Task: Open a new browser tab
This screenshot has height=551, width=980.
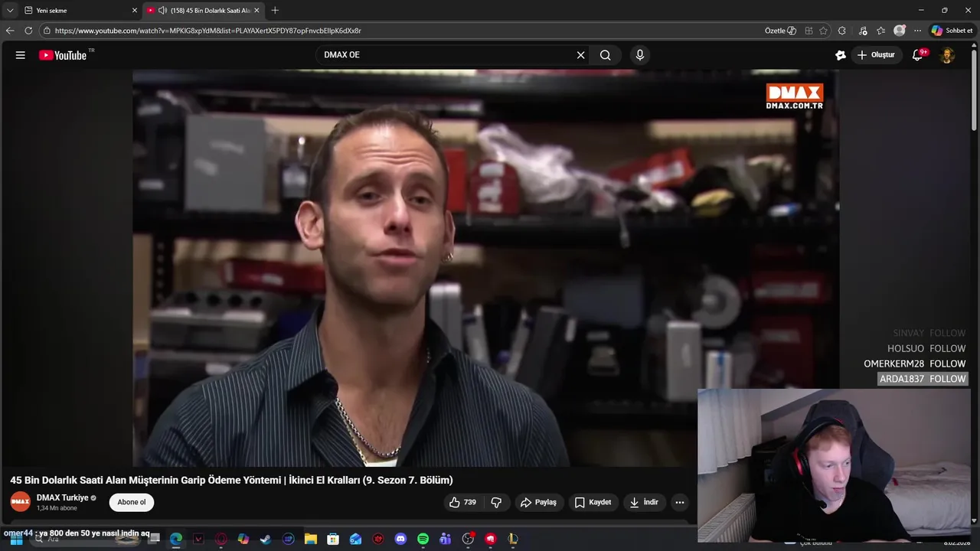Action: [x=275, y=11]
